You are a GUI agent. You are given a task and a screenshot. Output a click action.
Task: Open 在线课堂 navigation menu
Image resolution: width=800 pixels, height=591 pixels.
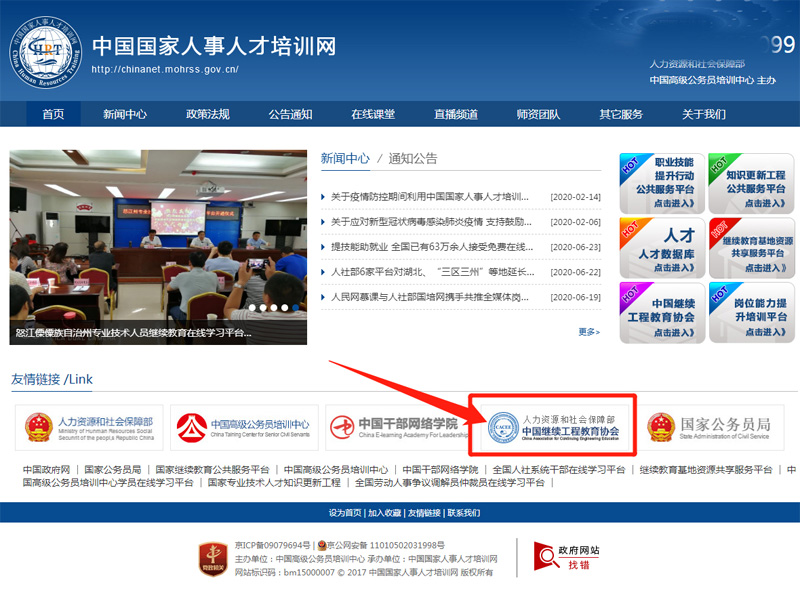click(x=372, y=114)
